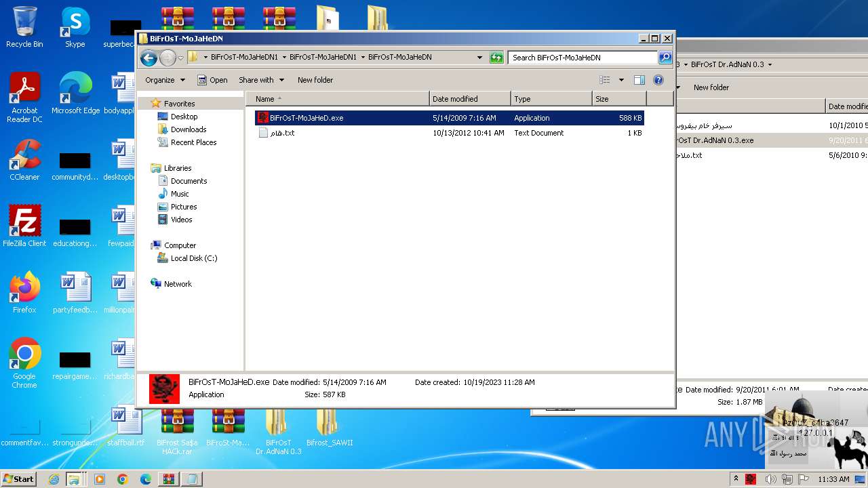Image resolution: width=868 pixels, height=488 pixels.
Task: Select the Recycle Bin desktop icon
Action: point(24,28)
